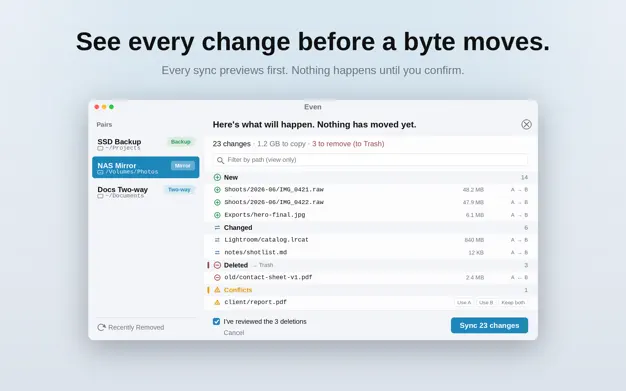The height and width of the screenshot is (391, 626).
Task: Click the plus icon beside hero-final.jpg
Action: pos(217,215)
